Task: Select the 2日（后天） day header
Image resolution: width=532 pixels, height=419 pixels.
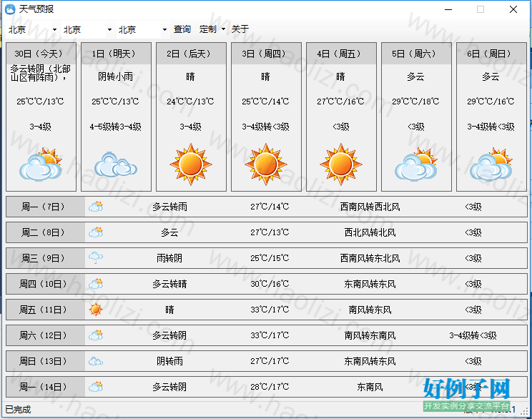Action: 191,54
